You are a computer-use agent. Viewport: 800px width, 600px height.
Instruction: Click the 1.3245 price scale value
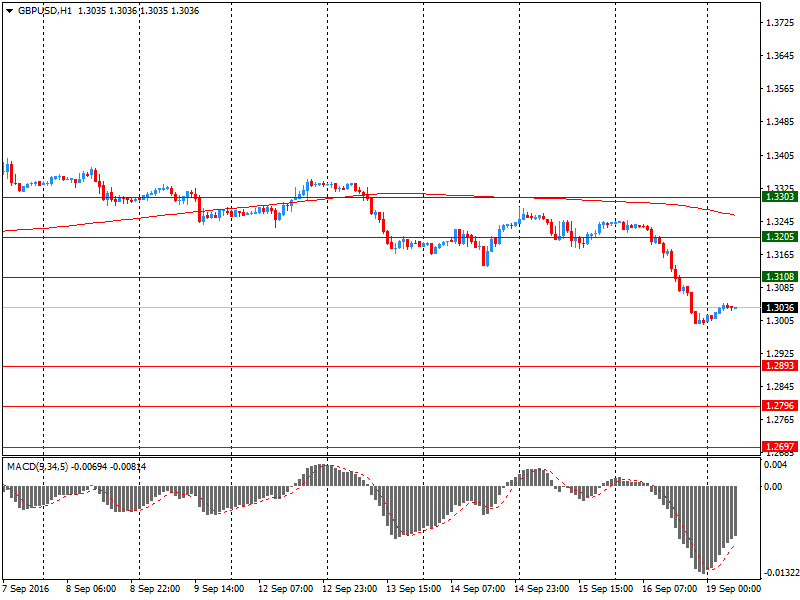[x=781, y=221]
